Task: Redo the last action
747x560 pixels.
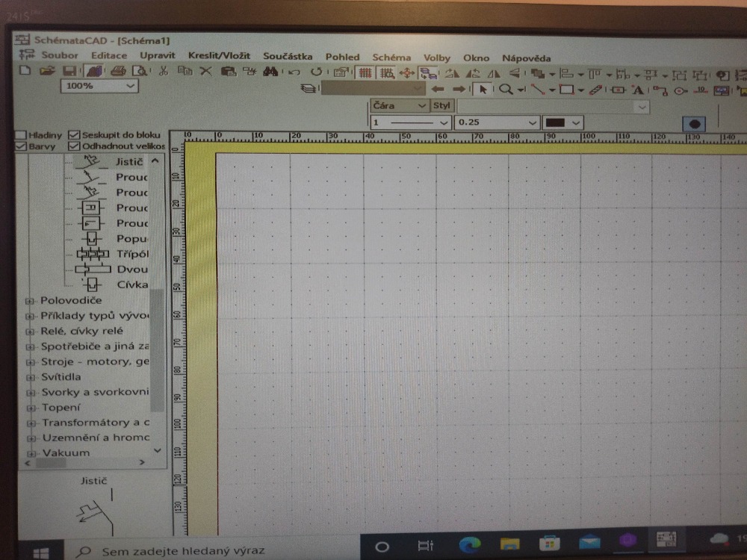Action: [316, 72]
